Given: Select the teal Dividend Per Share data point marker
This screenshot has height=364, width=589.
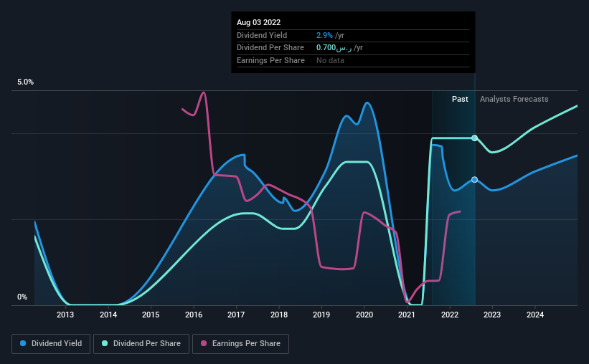Looking at the screenshot, I should pyautogui.click(x=474, y=138).
